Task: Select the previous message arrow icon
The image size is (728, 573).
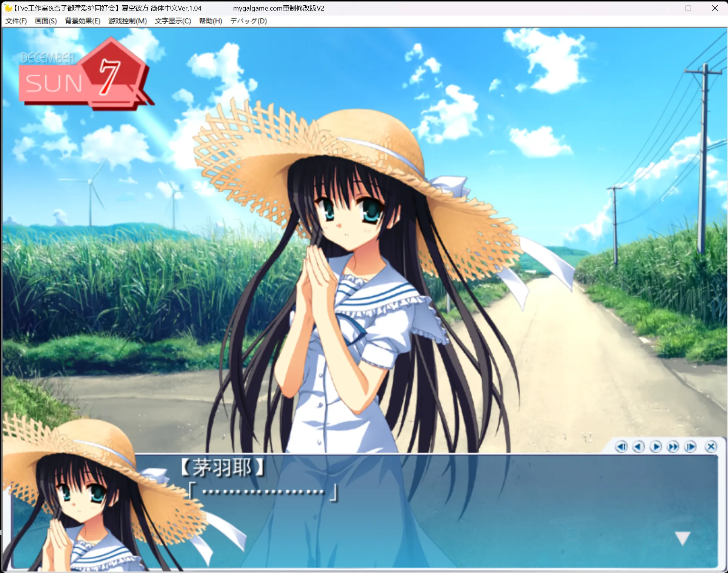Action: [639, 446]
